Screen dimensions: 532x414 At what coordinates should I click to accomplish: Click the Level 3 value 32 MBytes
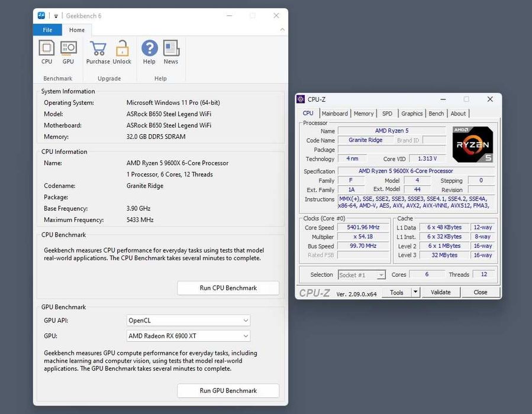444,255
